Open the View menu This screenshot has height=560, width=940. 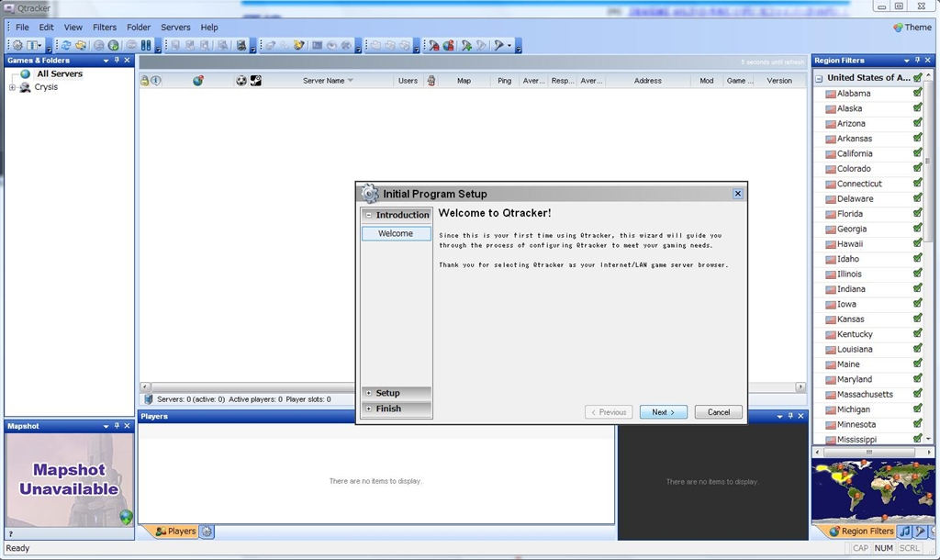coord(73,28)
